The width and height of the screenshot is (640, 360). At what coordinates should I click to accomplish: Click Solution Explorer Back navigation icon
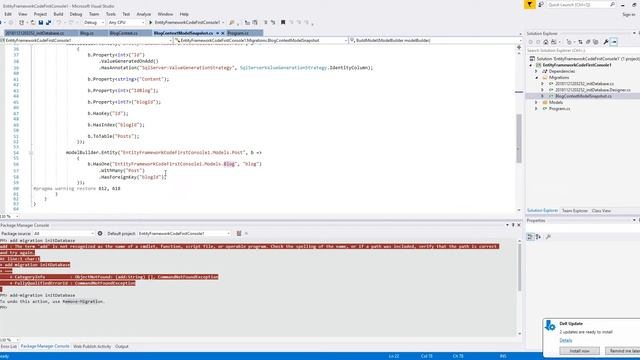coord(531,42)
